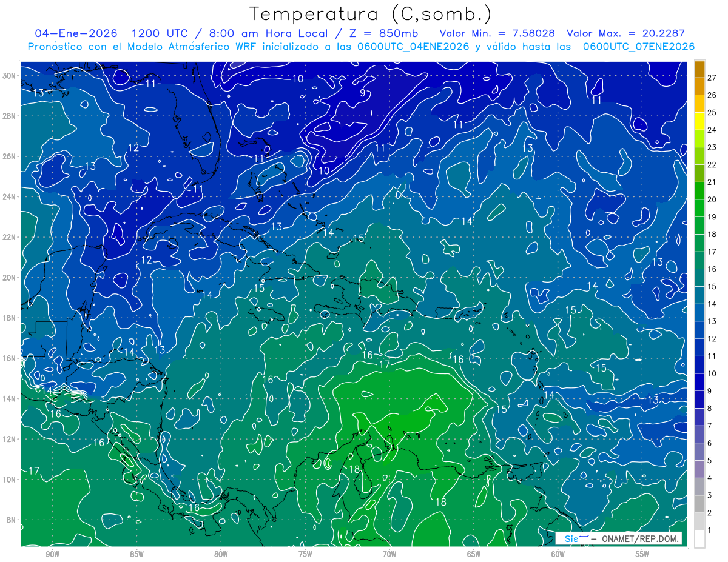Click the "0600UTC_07ENE2026" valid-until time text
Viewport: 728px width, 562px height.
tap(638, 47)
